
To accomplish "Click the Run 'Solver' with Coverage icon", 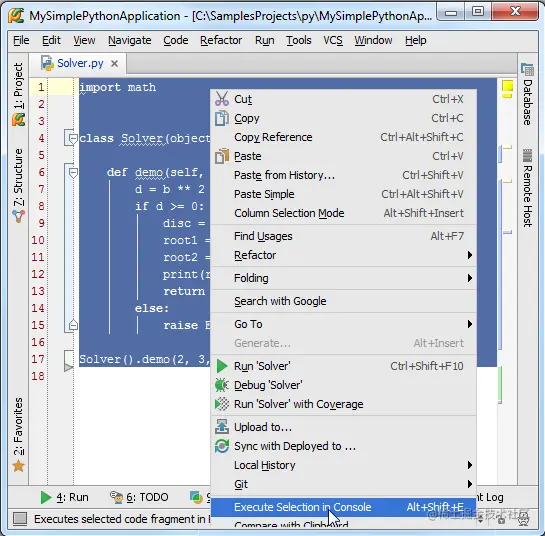I will tap(222, 404).
